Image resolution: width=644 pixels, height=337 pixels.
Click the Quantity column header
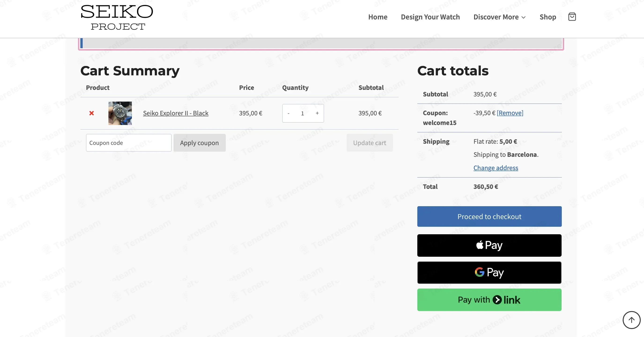[295, 88]
